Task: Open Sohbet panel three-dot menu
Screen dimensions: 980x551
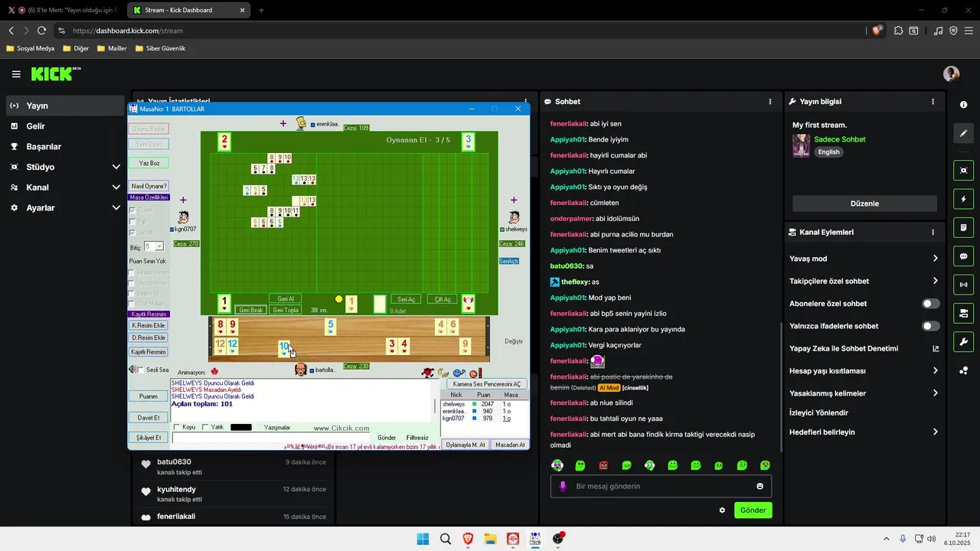Action: [x=770, y=101]
